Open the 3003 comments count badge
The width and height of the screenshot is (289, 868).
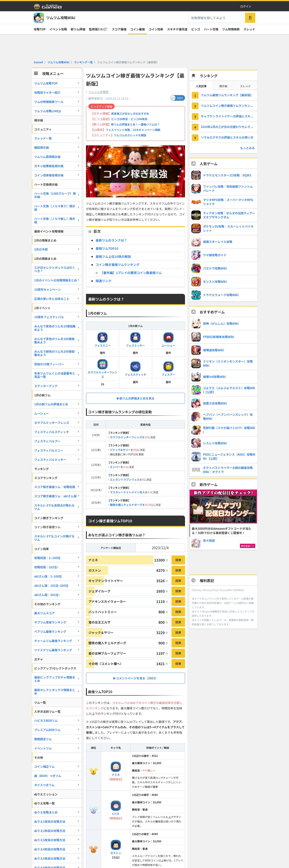[177, 98]
